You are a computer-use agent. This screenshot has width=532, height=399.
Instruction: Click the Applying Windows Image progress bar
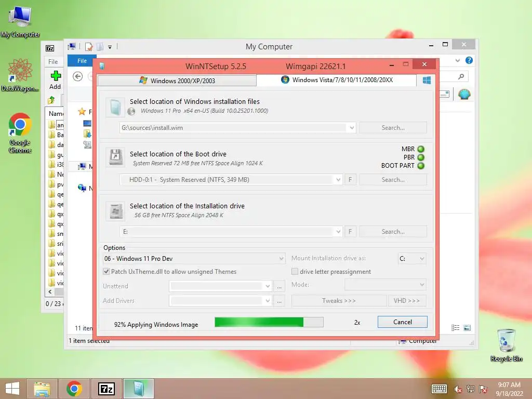(x=269, y=322)
